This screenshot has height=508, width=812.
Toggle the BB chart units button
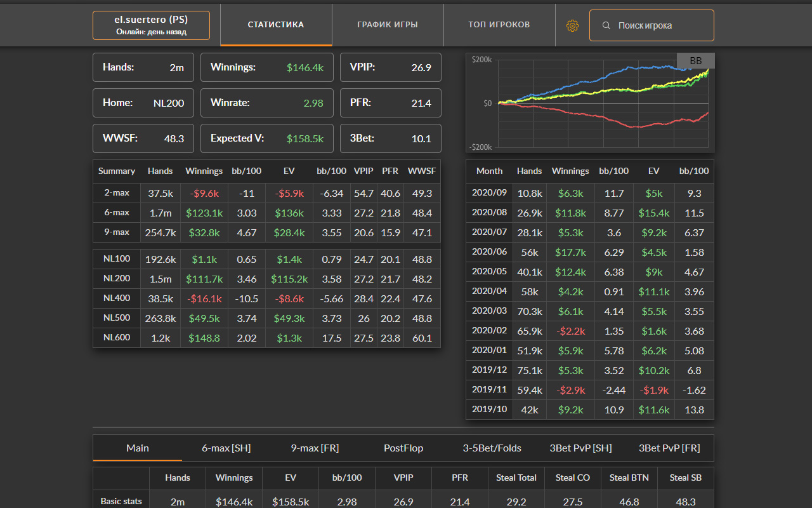(695, 61)
